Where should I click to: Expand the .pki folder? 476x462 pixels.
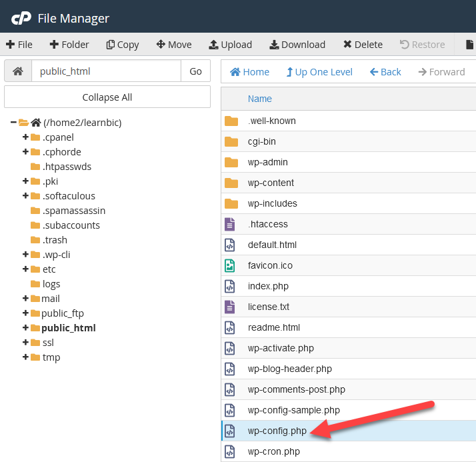click(25, 181)
